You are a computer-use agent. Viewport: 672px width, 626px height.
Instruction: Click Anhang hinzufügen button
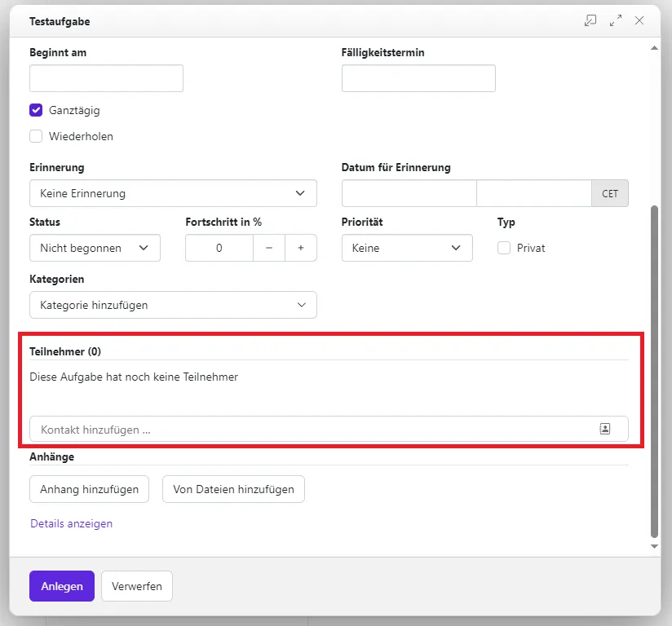pos(90,489)
